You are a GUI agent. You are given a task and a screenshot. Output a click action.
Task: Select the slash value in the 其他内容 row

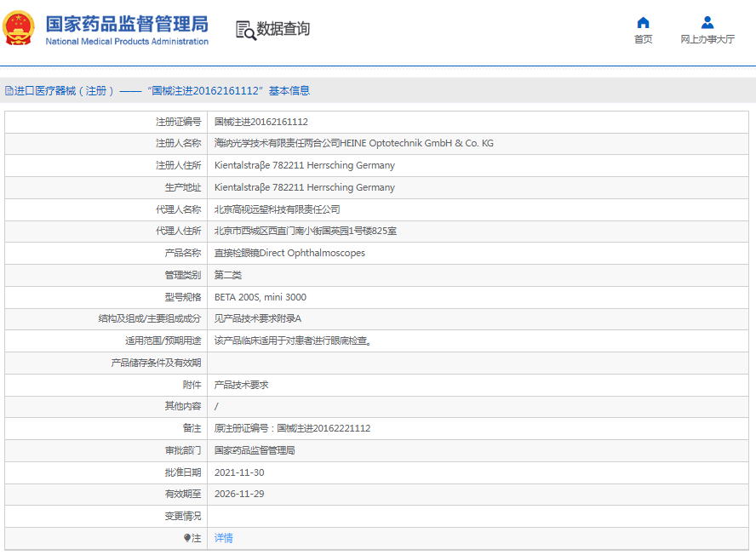[216, 407]
